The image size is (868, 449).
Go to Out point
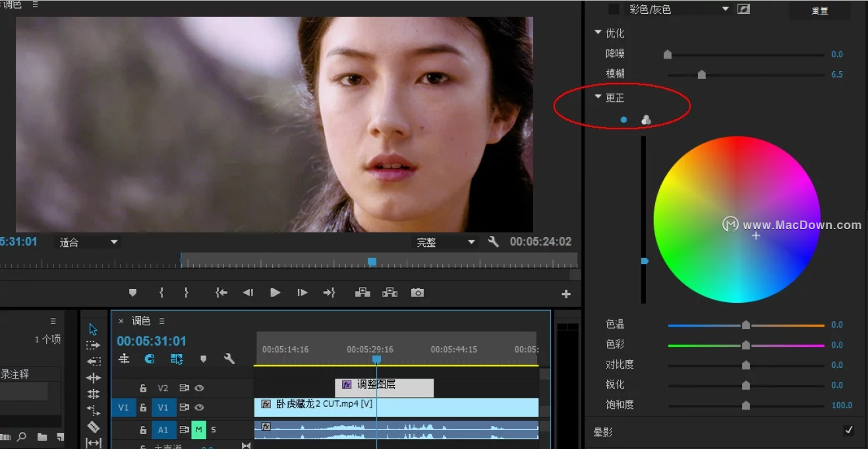(329, 292)
